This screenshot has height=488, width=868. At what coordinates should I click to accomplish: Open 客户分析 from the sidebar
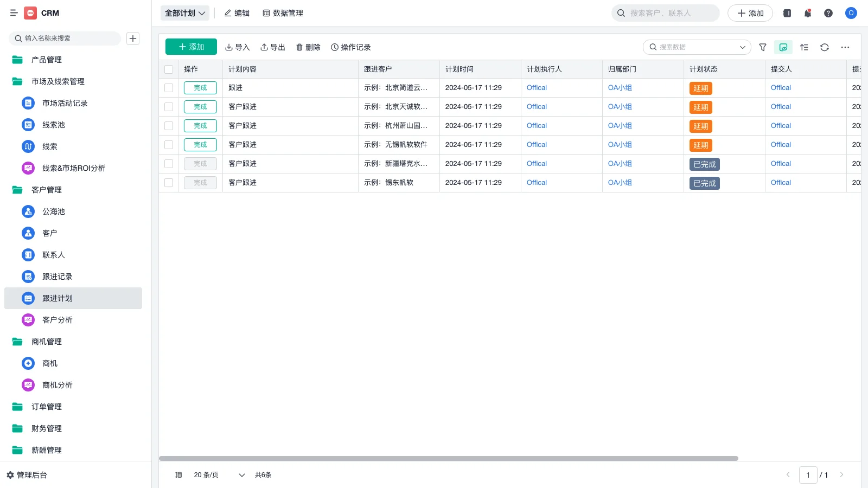(58, 320)
